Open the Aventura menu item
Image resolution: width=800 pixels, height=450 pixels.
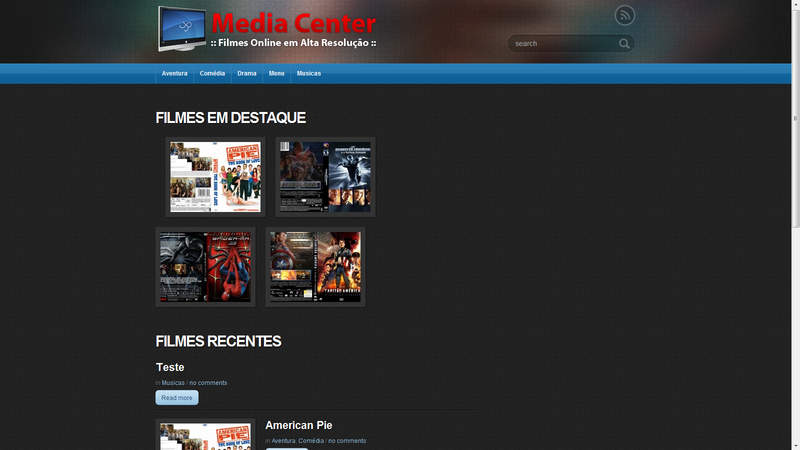point(174,73)
